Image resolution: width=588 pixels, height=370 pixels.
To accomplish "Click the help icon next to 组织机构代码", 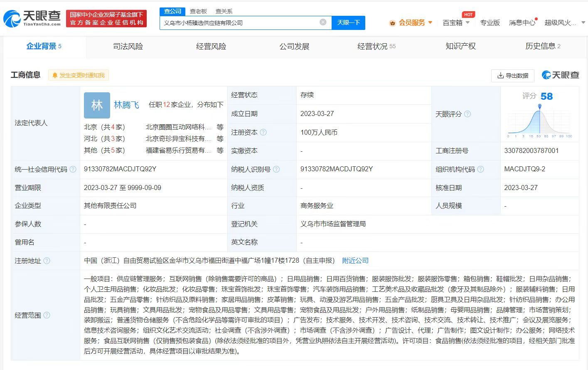I will tap(481, 169).
